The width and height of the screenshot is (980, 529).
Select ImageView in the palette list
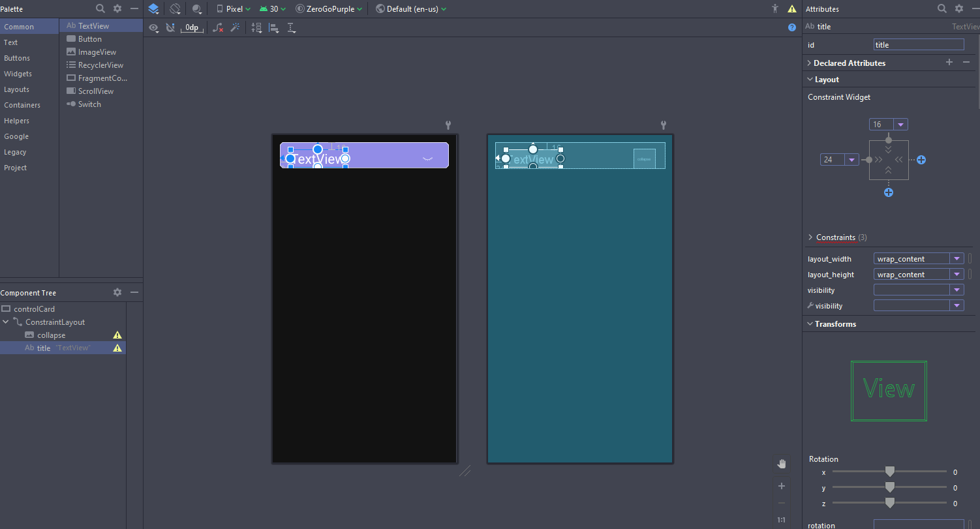tap(101, 52)
